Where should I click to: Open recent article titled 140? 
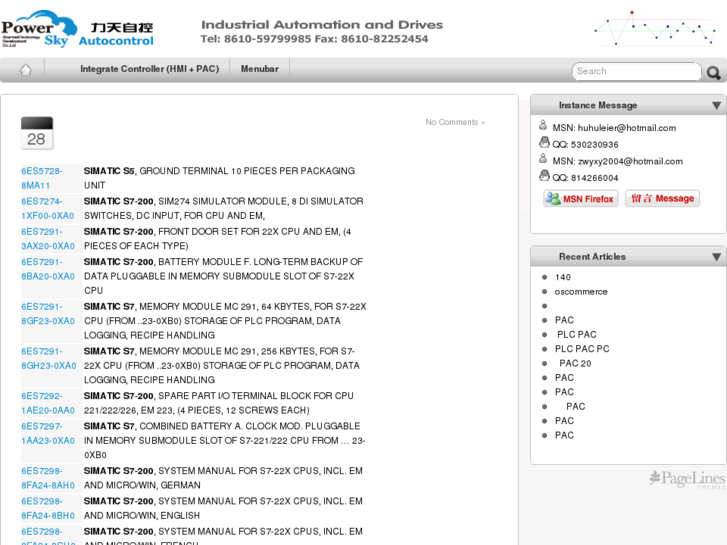pyautogui.click(x=563, y=277)
